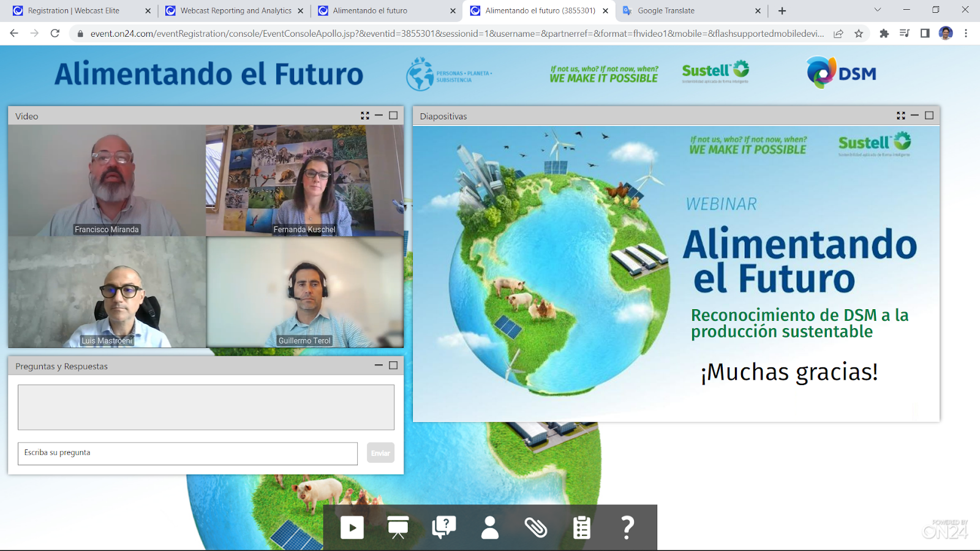Reload the current page
Viewport: 980px width, 551px height.
[x=55, y=34]
